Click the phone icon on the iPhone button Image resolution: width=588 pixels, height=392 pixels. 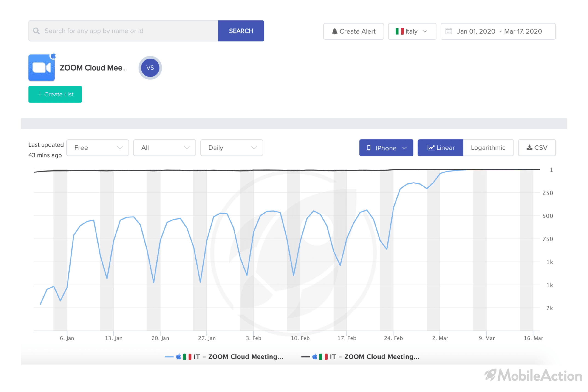click(369, 148)
